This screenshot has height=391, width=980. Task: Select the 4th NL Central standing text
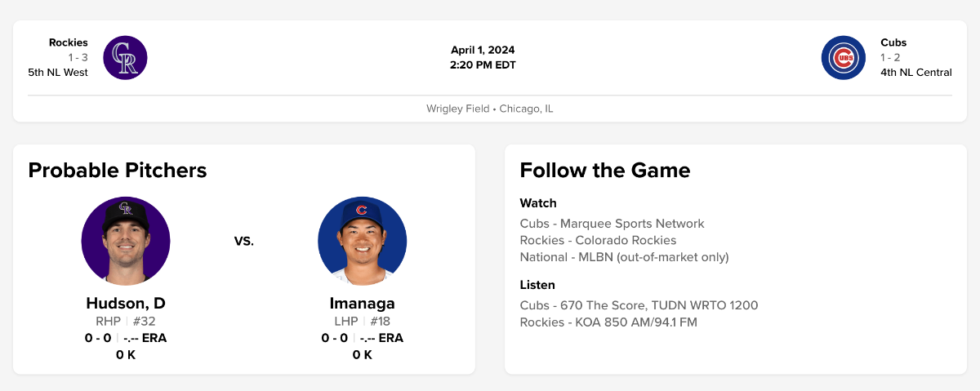tap(915, 72)
